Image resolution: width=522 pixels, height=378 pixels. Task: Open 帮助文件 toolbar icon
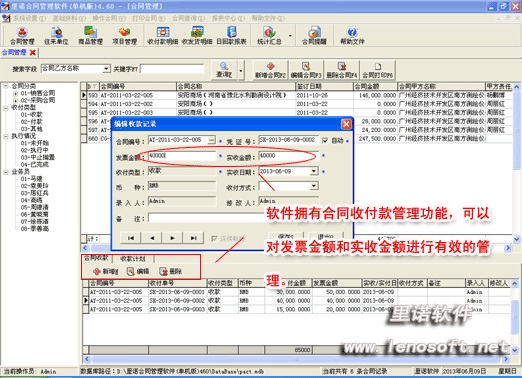pyautogui.click(x=352, y=35)
